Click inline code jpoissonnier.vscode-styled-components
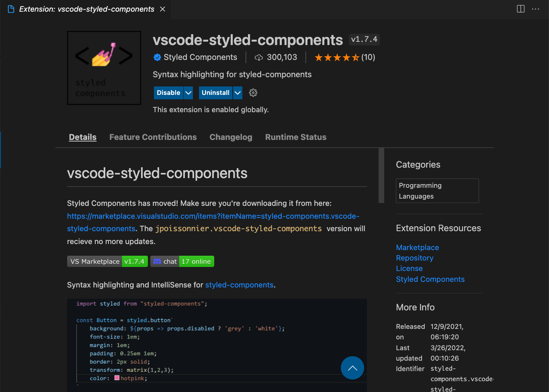 [239, 229]
